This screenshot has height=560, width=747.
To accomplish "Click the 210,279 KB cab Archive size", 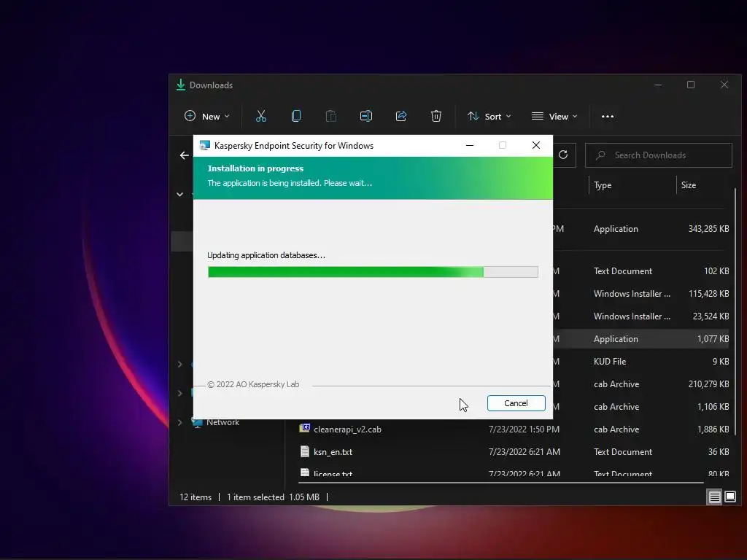I will point(708,384).
